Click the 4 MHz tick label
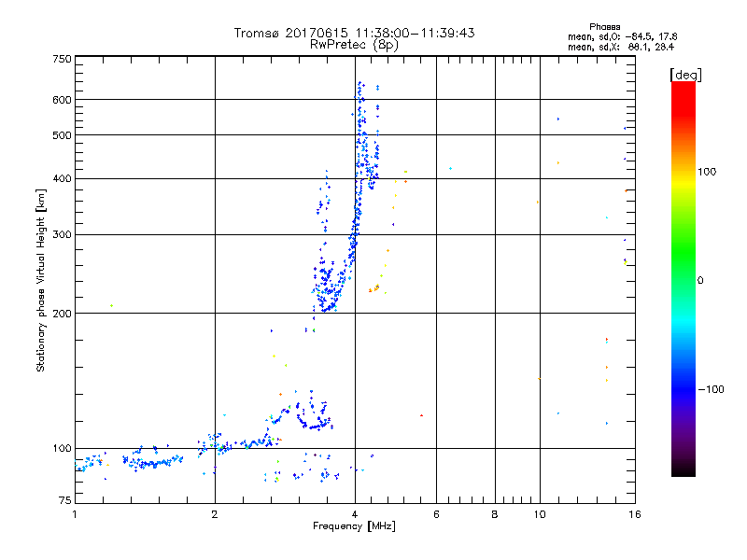747x560 pixels. tap(355, 514)
